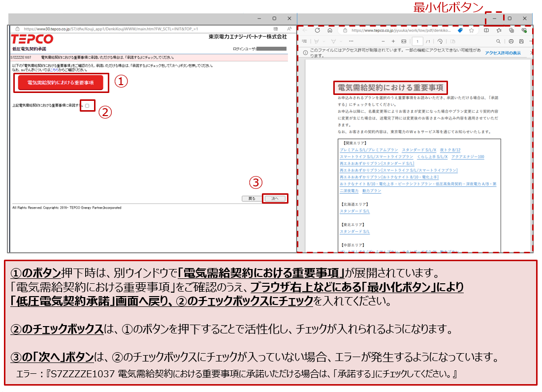The width and height of the screenshot is (542, 392).
Task: Open 再エネおあずかりプラン[スマートライフ S/L/スマートライフプラン] link
Action: point(399,170)
